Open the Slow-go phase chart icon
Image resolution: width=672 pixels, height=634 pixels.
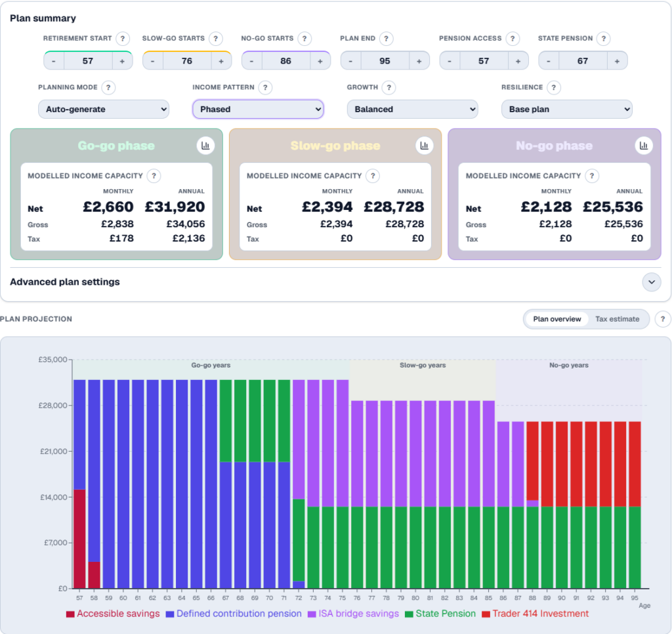[x=425, y=146]
